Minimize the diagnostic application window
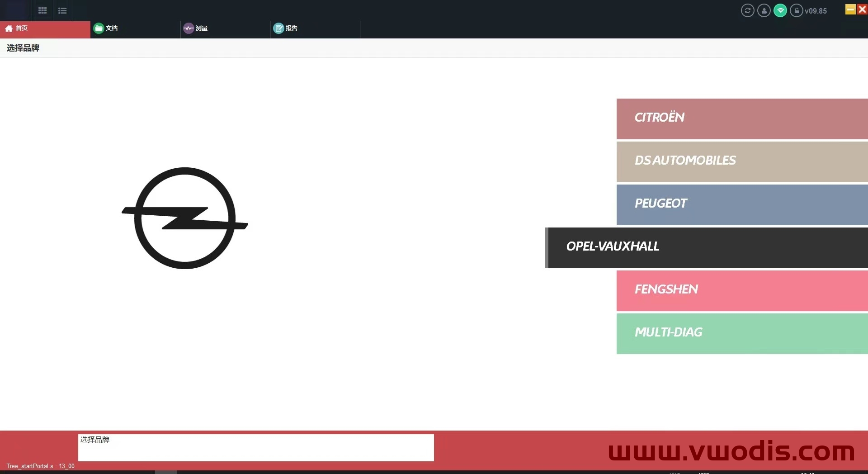The width and height of the screenshot is (868, 474). tap(850, 9)
